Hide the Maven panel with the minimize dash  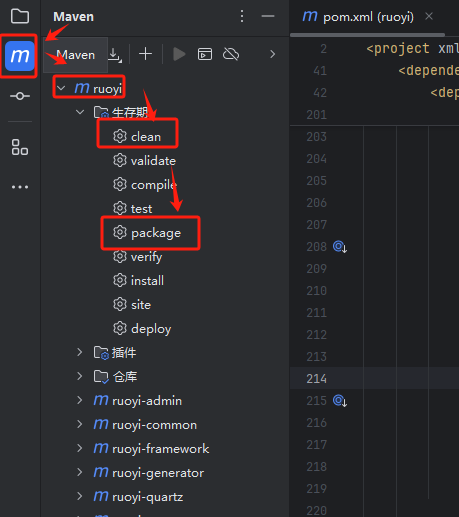pos(268,16)
